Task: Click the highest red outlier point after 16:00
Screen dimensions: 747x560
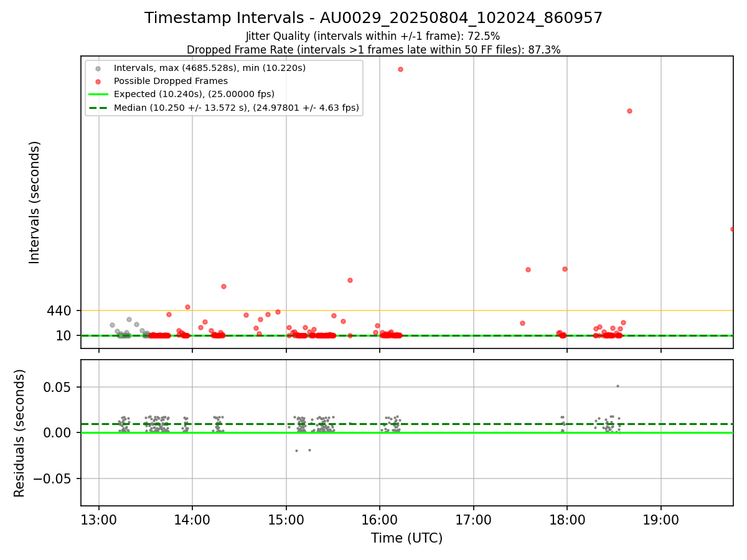Action: coord(400,69)
